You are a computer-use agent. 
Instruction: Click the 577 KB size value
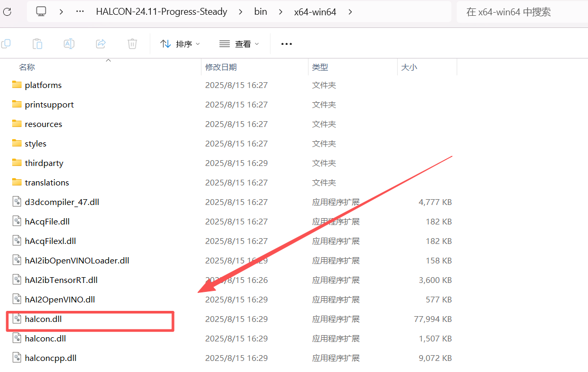pos(439,300)
